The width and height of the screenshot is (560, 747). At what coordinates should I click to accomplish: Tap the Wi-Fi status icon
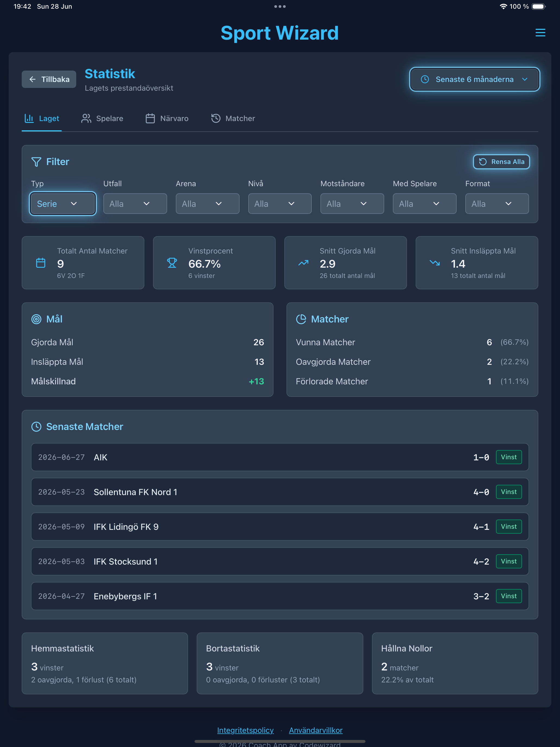pos(503,7)
